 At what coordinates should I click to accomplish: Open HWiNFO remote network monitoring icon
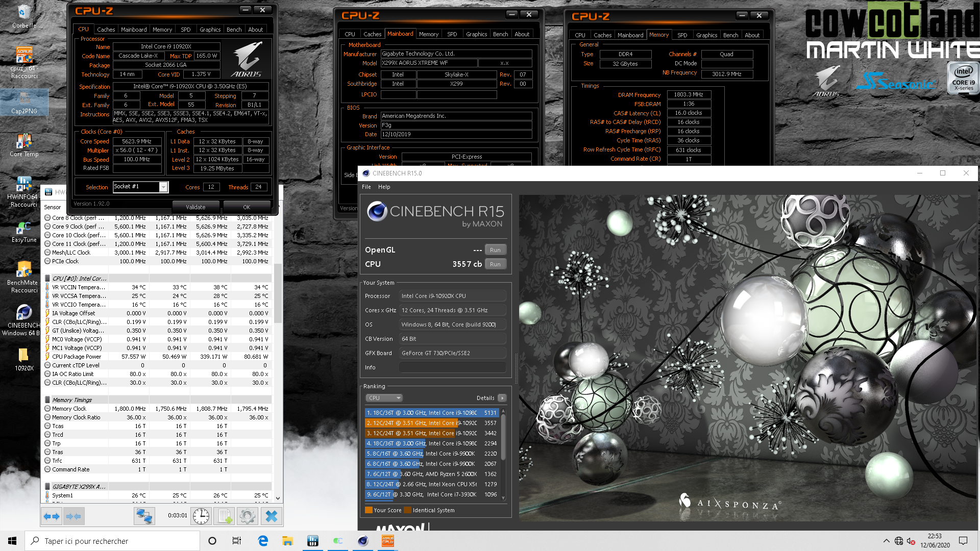(x=144, y=516)
